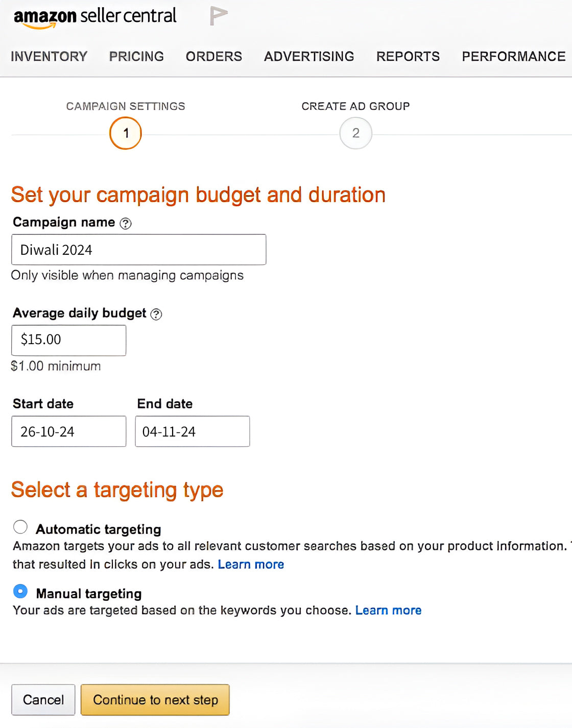Click step 1 Campaign Settings circle

tap(126, 133)
